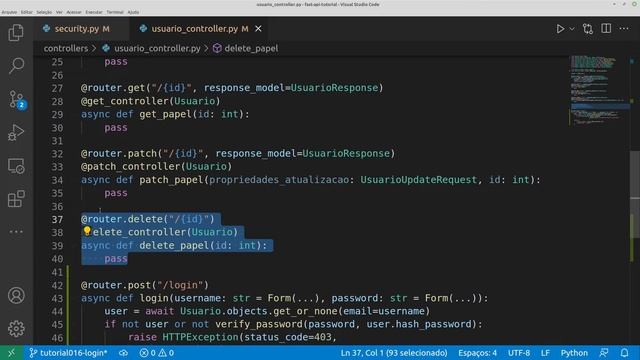
Task: Click delete_papel function name on line 39
Action: (174, 245)
